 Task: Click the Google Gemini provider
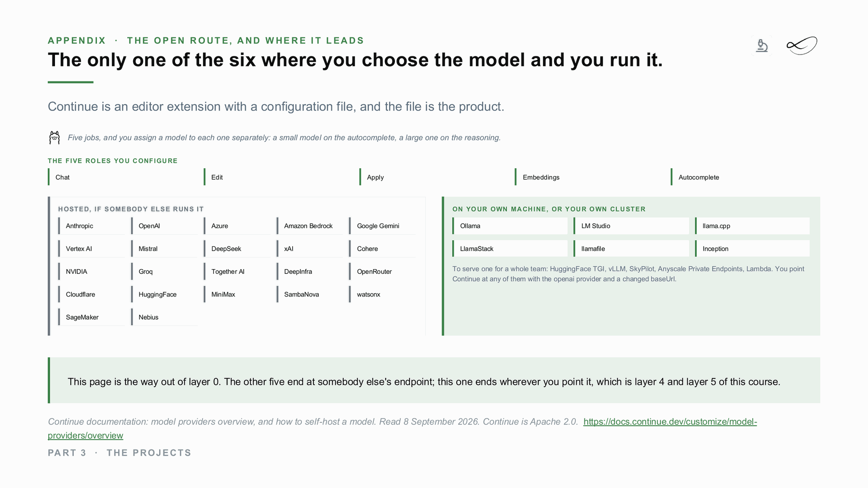coord(383,226)
